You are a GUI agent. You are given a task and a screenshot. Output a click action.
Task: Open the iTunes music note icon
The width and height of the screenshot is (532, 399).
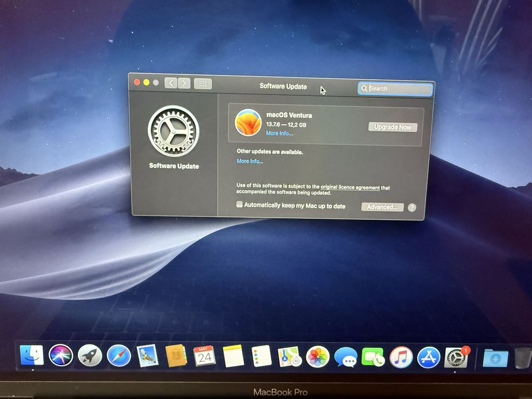[x=401, y=358]
